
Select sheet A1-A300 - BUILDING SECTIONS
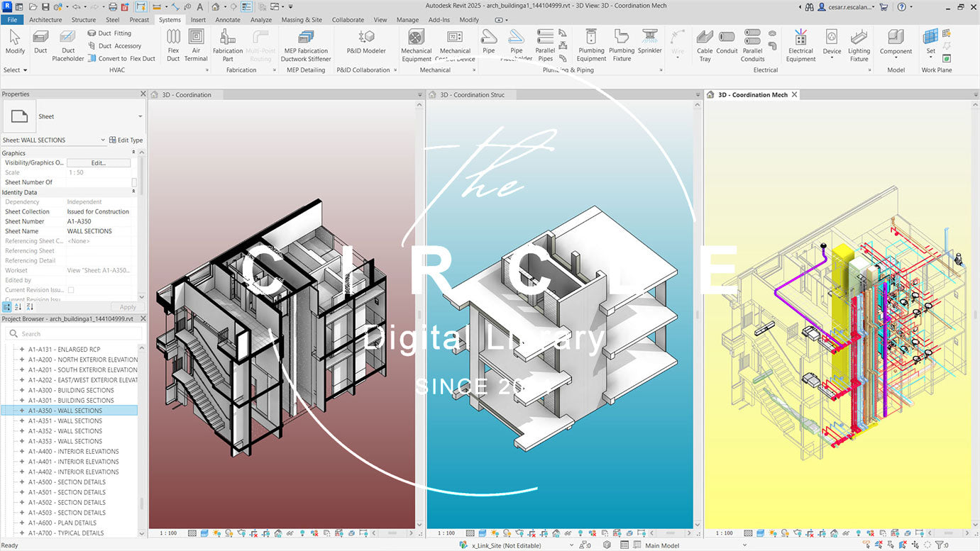click(71, 391)
